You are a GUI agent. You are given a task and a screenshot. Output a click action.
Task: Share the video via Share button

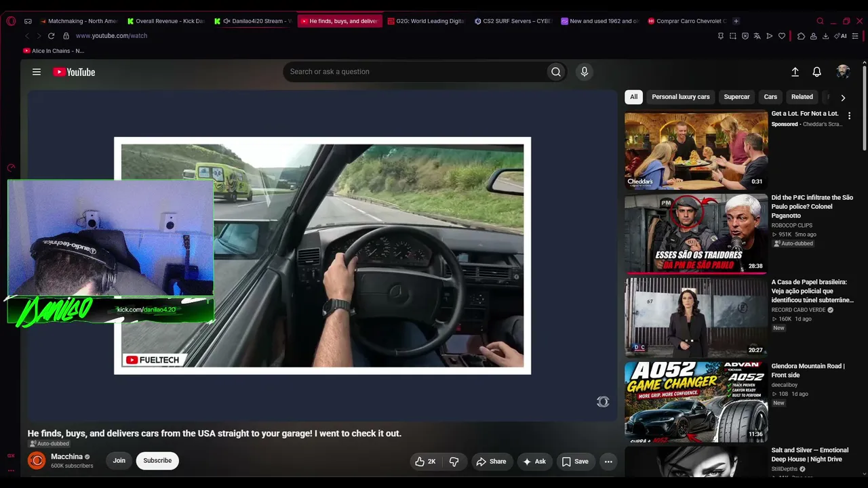491,462
